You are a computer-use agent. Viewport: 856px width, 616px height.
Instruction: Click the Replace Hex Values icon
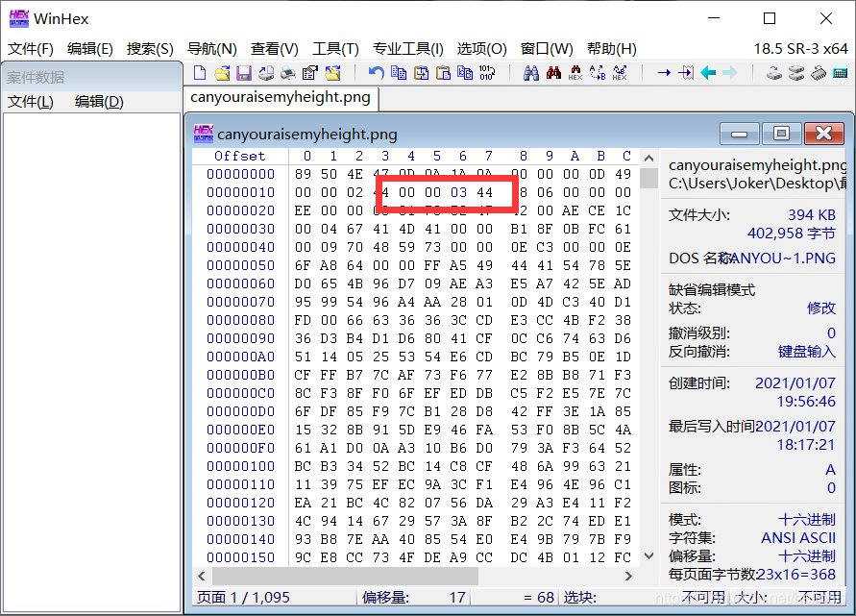[620, 73]
